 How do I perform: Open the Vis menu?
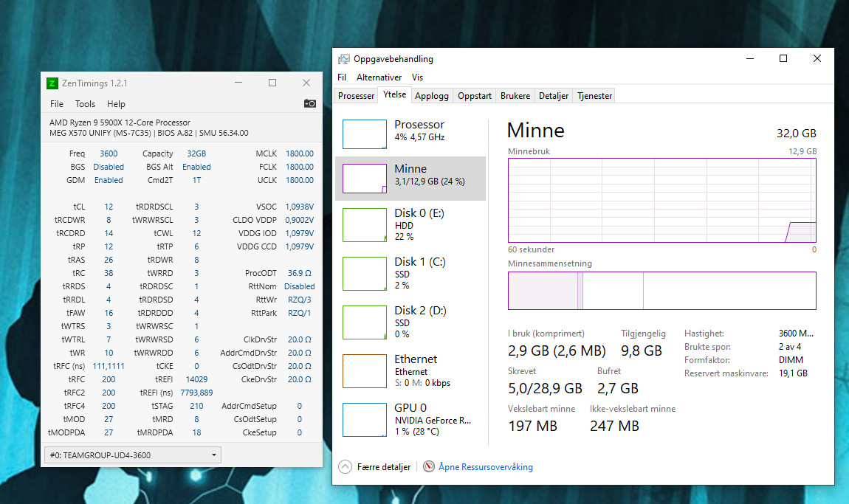pos(417,77)
